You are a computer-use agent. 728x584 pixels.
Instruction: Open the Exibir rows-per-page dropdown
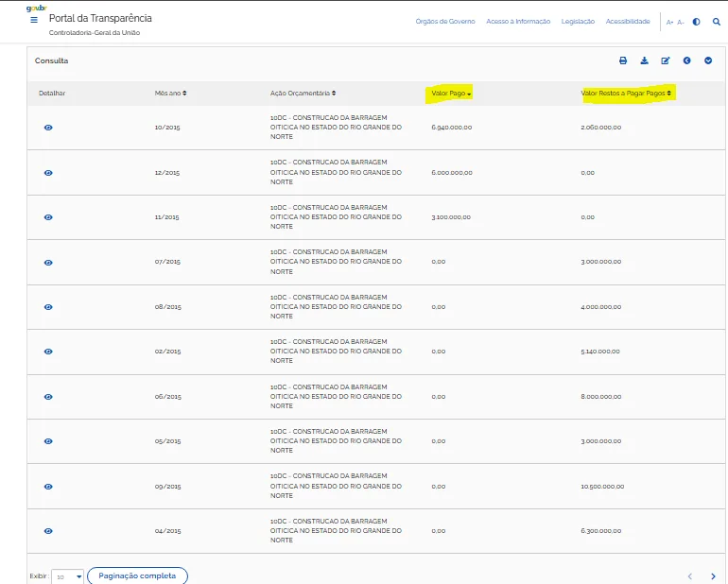click(x=67, y=576)
